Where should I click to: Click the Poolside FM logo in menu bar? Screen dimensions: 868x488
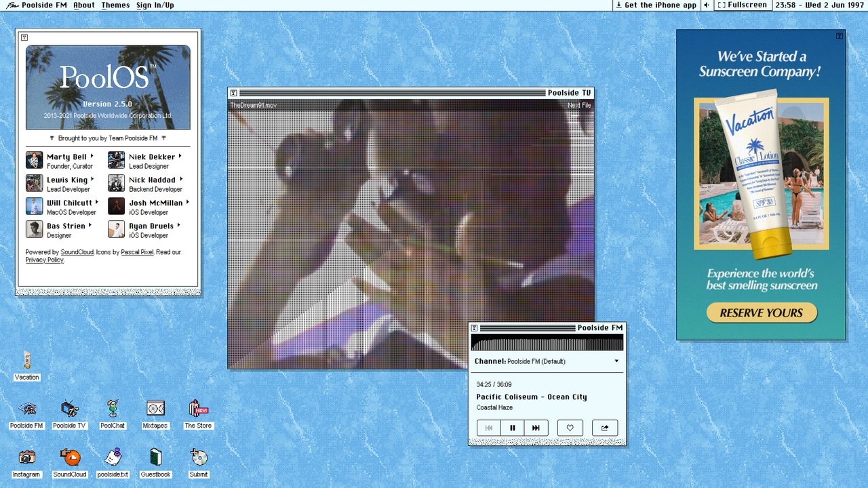tap(12, 5)
